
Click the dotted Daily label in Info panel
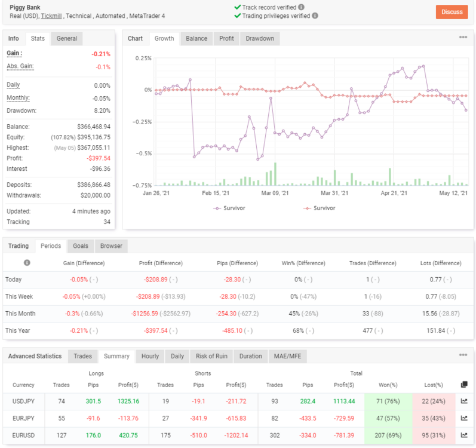click(x=13, y=85)
